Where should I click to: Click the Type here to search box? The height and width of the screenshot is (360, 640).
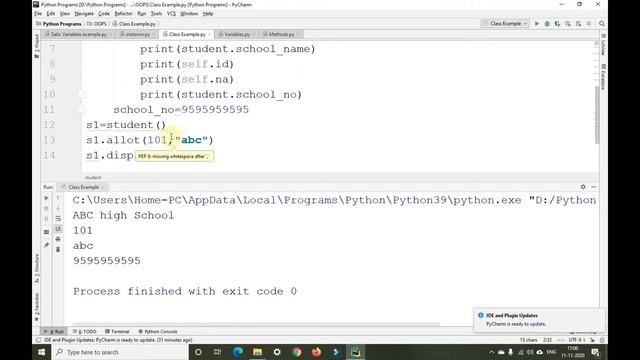coord(120,352)
